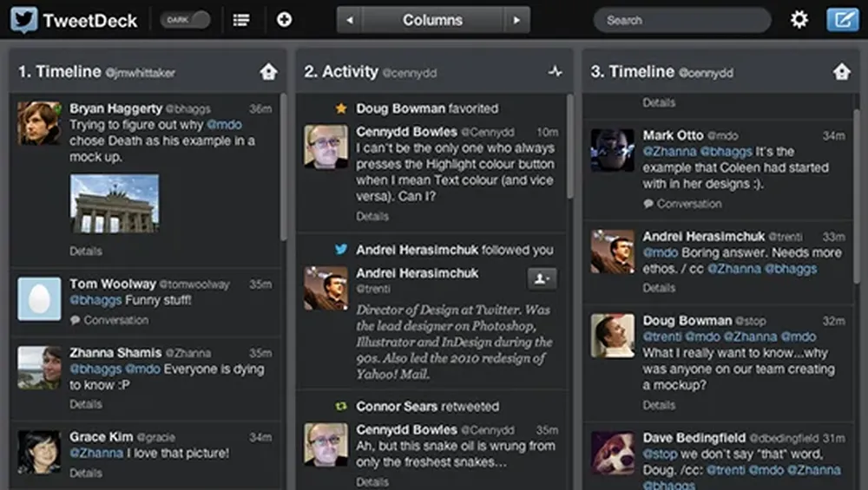Open Brandenburg Gate photo thumbnail
868x490 pixels.
pyautogui.click(x=115, y=204)
